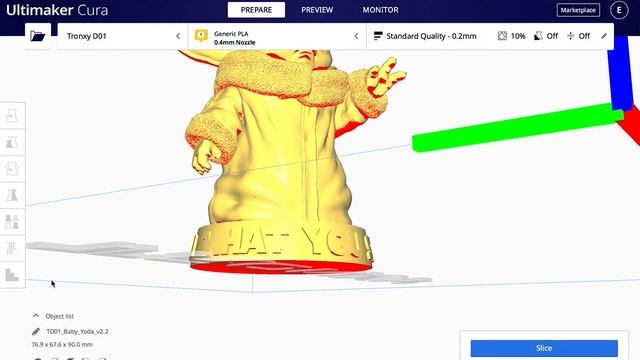Click the Generic PLA extruder icon

coord(201,36)
